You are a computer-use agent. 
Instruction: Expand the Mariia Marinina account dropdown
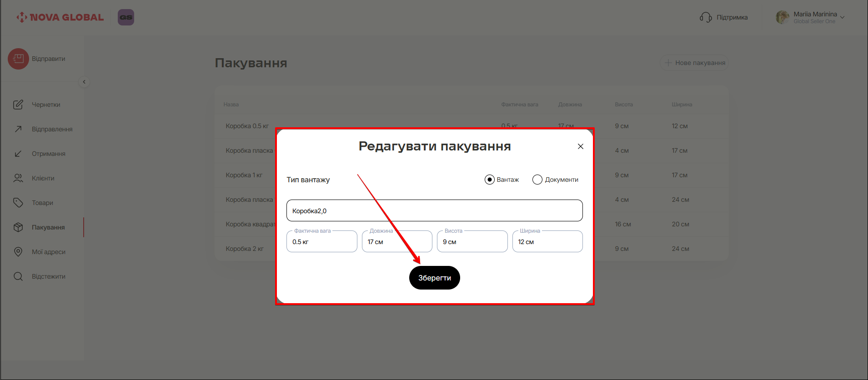(x=842, y=17)
